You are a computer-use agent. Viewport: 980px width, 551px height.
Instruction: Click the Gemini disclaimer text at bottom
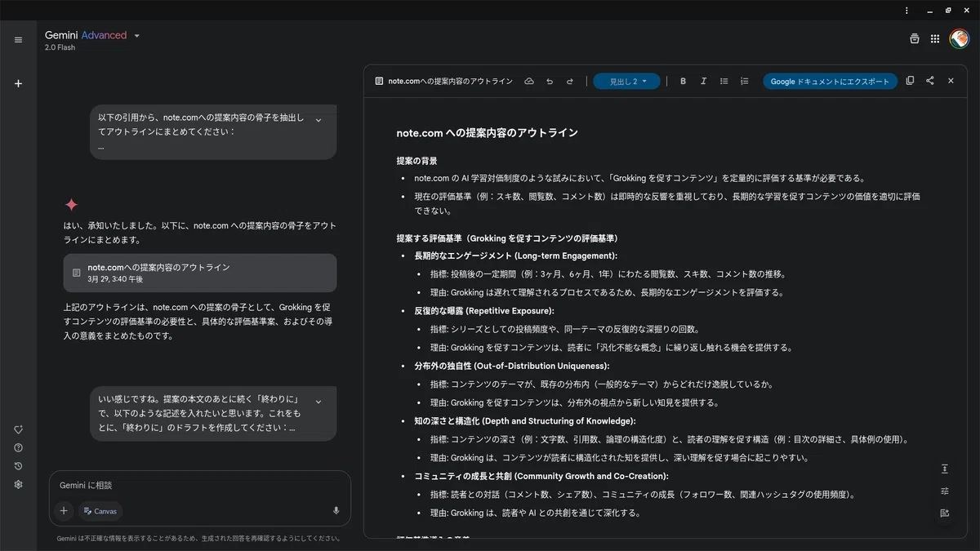point(198,538)
